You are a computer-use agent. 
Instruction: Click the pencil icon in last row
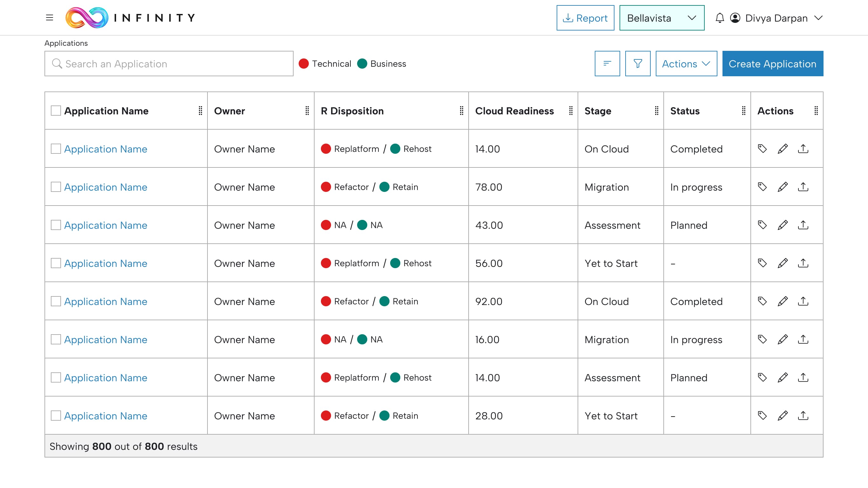[783, 416]
